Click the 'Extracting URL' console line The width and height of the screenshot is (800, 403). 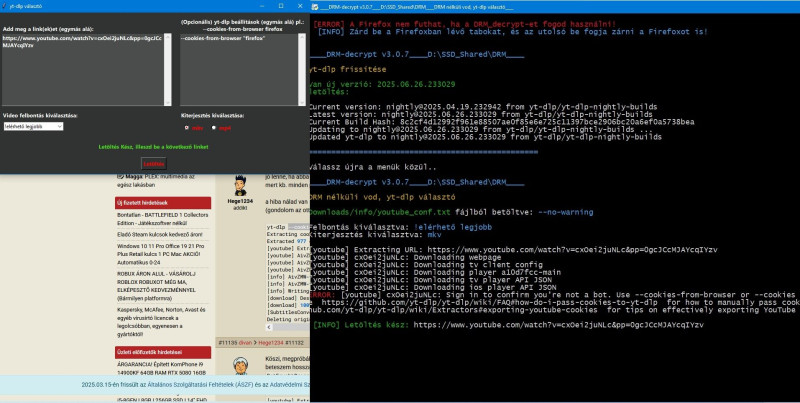tap(513, 250)
